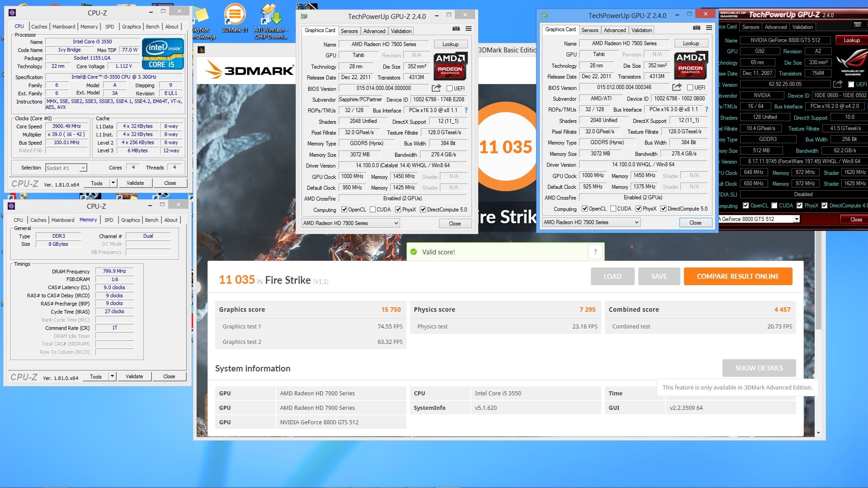Open the hamburger menu in first GPU-Z

coord(469,28)
